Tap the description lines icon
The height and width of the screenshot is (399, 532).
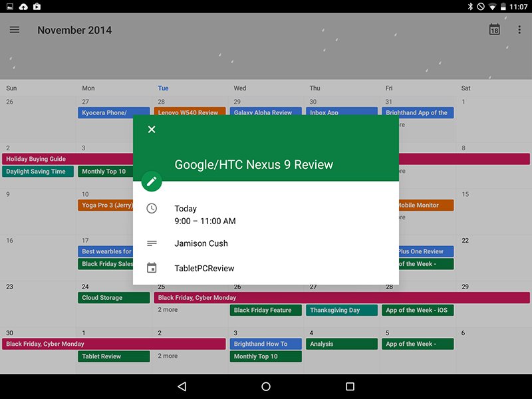152,243
